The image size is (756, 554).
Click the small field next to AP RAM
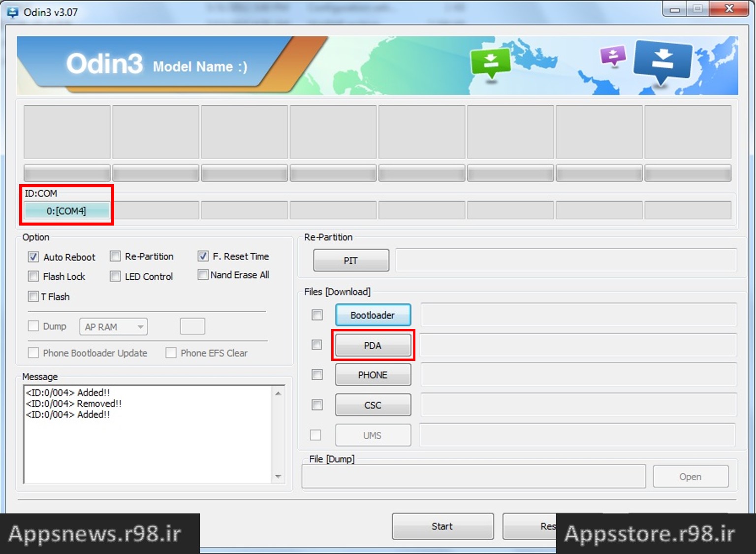192,326
